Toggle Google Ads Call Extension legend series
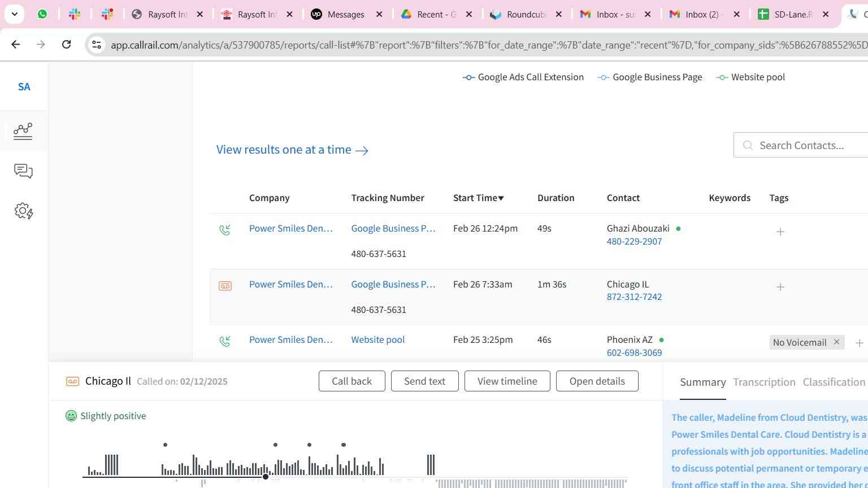This screenshot has height=488, width=868. pos(523,77)
